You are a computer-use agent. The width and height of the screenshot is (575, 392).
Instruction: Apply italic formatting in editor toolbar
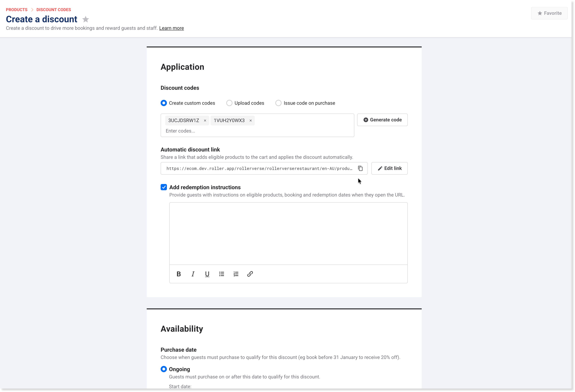pyautogui.click(x=193, y=274)
